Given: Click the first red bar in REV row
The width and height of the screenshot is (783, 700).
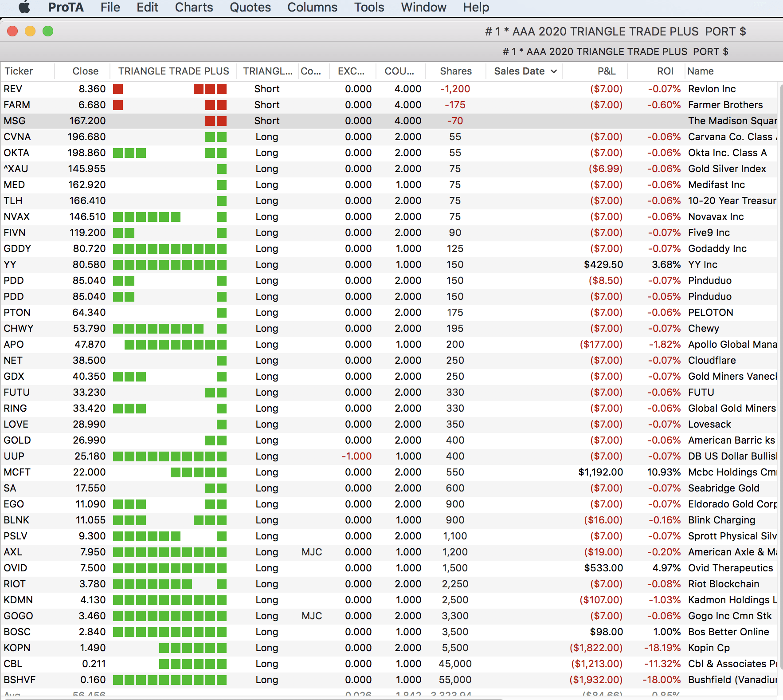Looking at the screenshot, I should pos(118,89).
